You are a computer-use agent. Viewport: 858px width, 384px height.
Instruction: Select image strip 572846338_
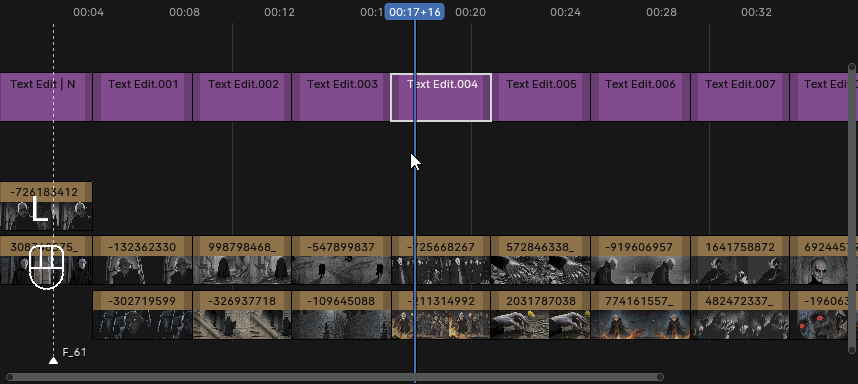[541, 260]
